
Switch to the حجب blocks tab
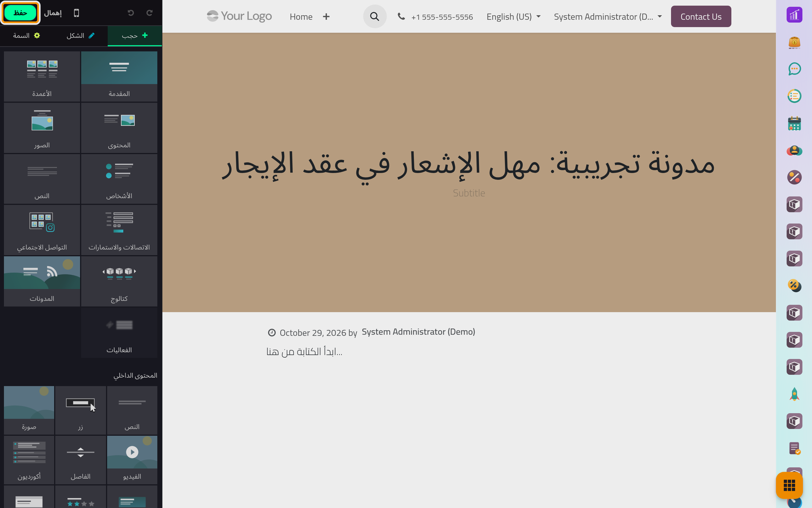(135, 36)
